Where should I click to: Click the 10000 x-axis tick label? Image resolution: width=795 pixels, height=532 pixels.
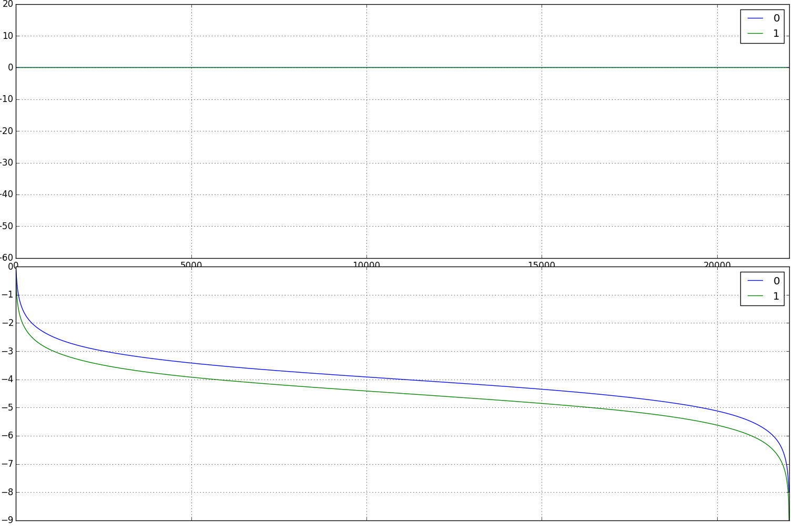point(366,264)
